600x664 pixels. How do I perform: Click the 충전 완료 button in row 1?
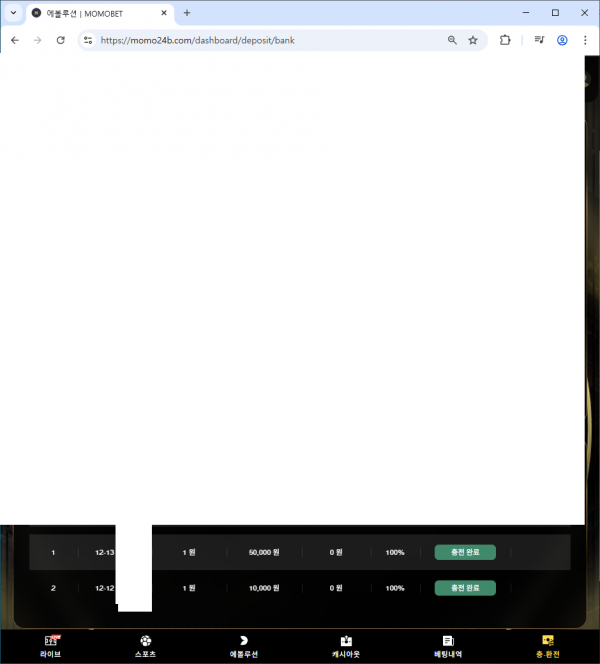[465, 552]
